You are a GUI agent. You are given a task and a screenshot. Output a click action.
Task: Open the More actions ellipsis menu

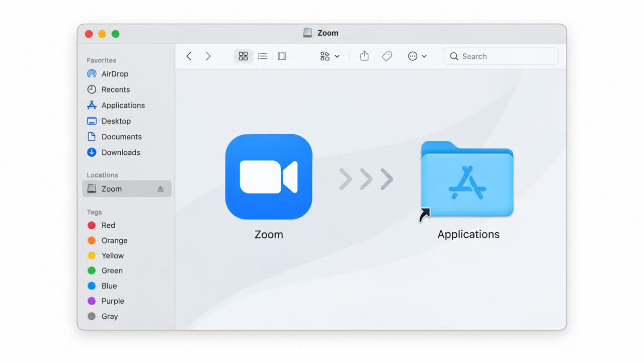point(417,56)
